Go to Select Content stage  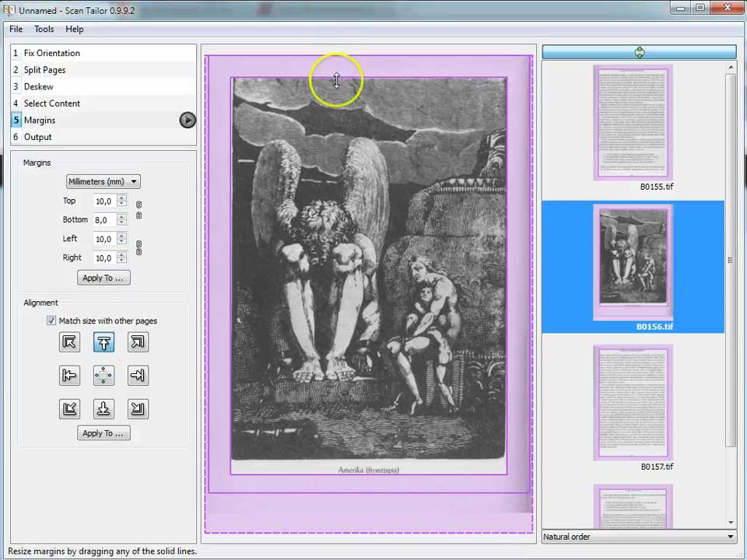tap(103, 103)
